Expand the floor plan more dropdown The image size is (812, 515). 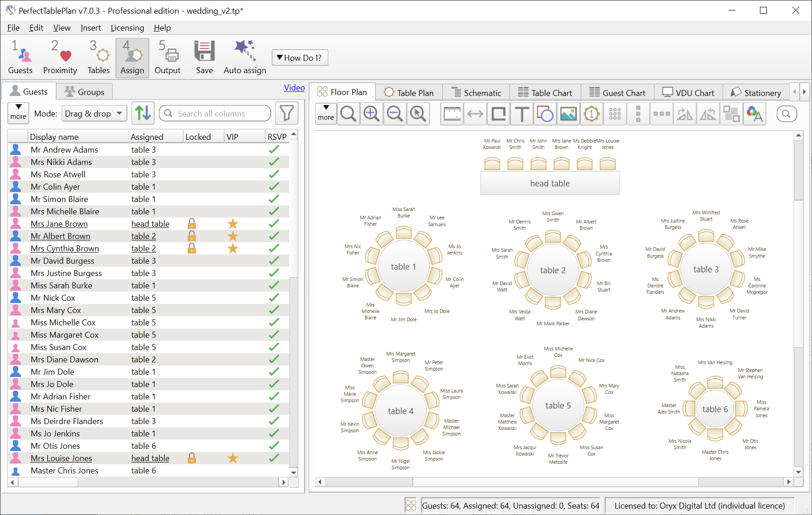click(326, 114)
